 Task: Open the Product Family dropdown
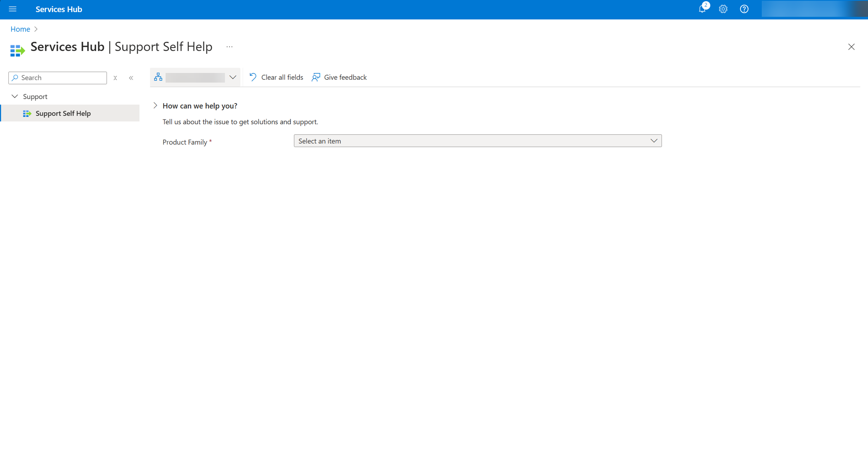point(477,141)
